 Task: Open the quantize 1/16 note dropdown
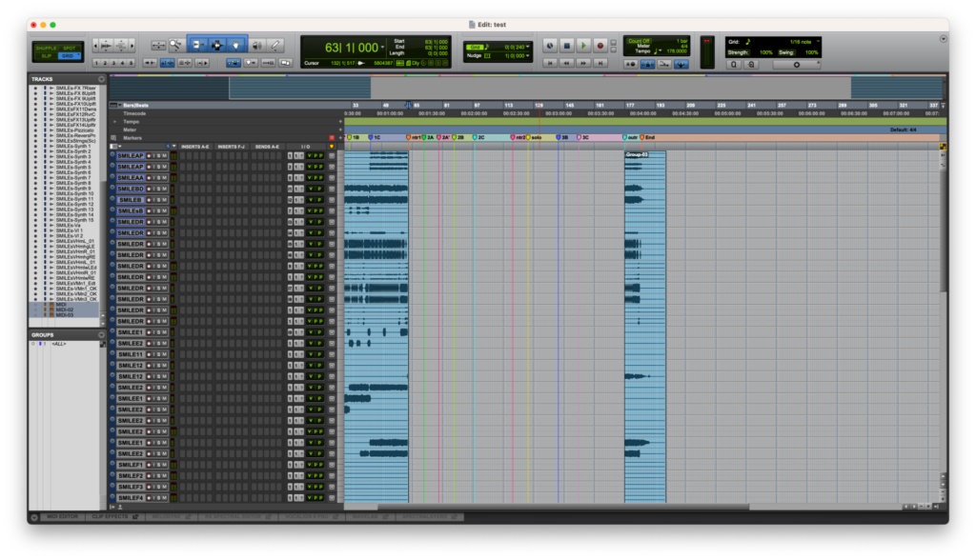818,42
